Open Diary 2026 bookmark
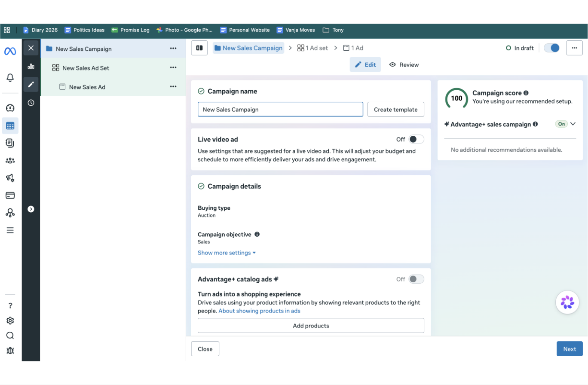Viewport: 588px width, 385px height. (40, 30)
